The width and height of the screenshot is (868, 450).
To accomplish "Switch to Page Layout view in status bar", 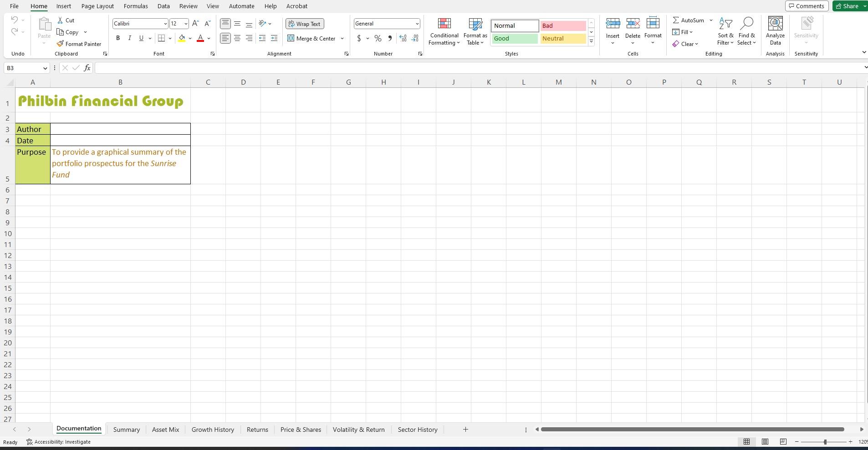I will [x=765, y=442].
